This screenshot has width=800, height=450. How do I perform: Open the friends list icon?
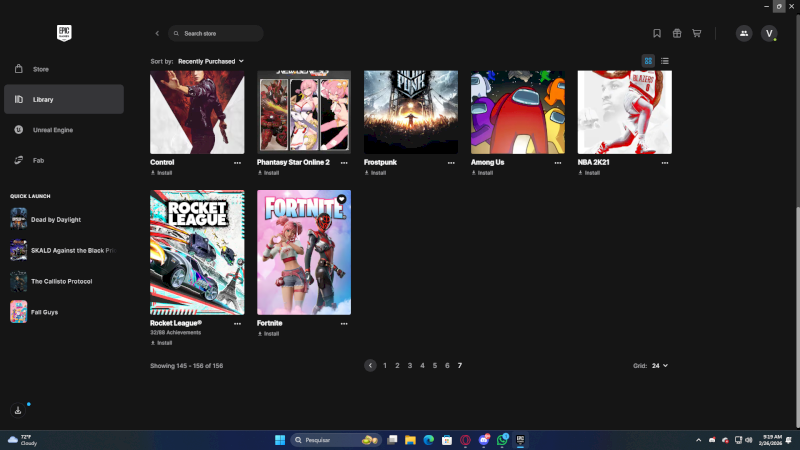744,33
